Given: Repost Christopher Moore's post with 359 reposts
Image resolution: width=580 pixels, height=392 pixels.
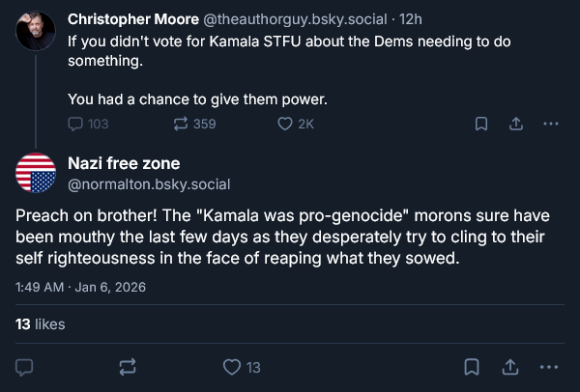Looking at the screenshot, I should (181, 124).
